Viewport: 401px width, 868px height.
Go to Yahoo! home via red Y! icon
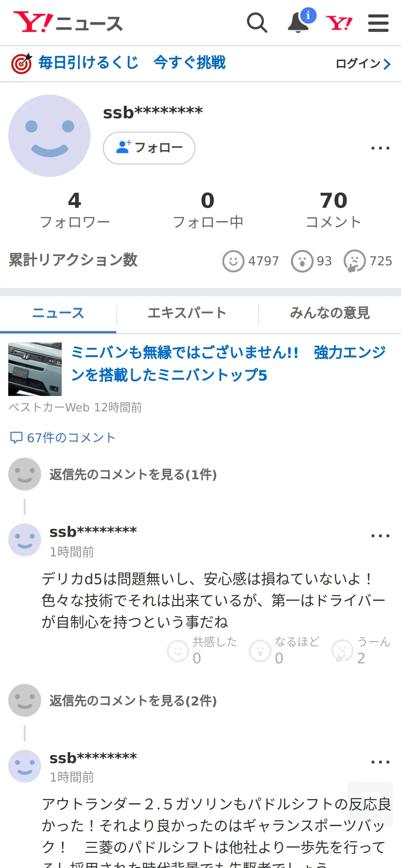339,23
